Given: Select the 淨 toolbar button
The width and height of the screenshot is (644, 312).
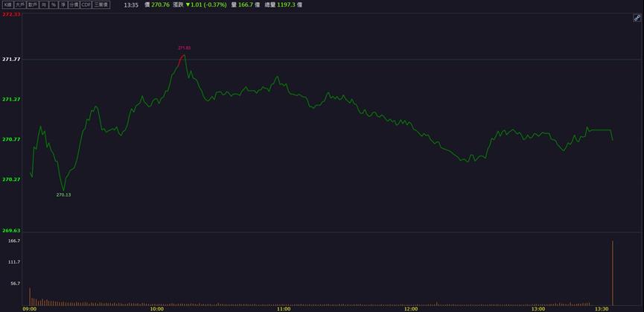Looking at the screenshot, I should [x=63, y=5].
